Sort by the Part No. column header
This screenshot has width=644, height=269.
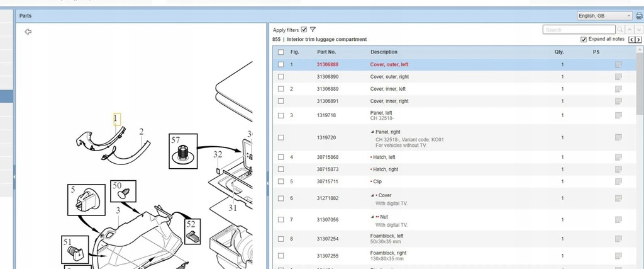(326, 52)
